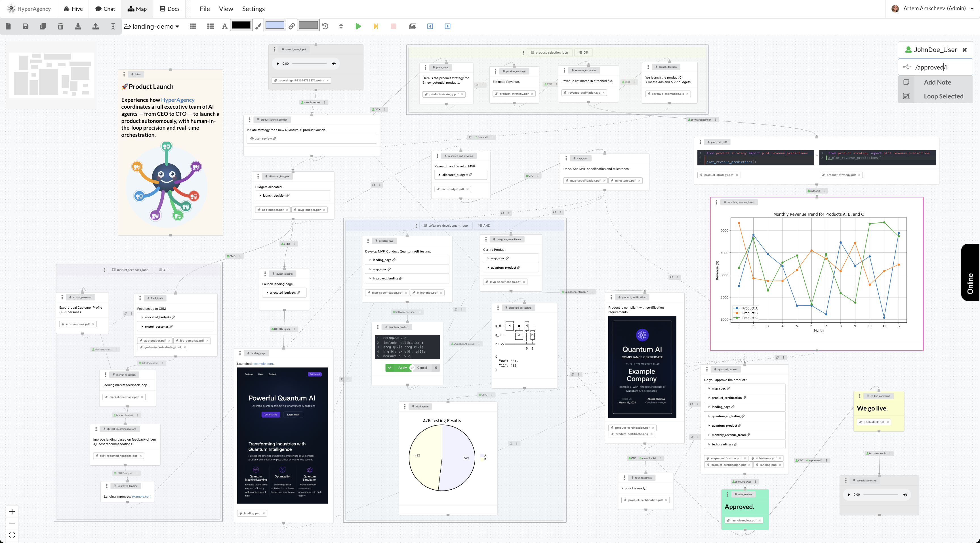980x543 pixels.
Task: Click the gallery images icon in toolbar
Action: [412, 26]
